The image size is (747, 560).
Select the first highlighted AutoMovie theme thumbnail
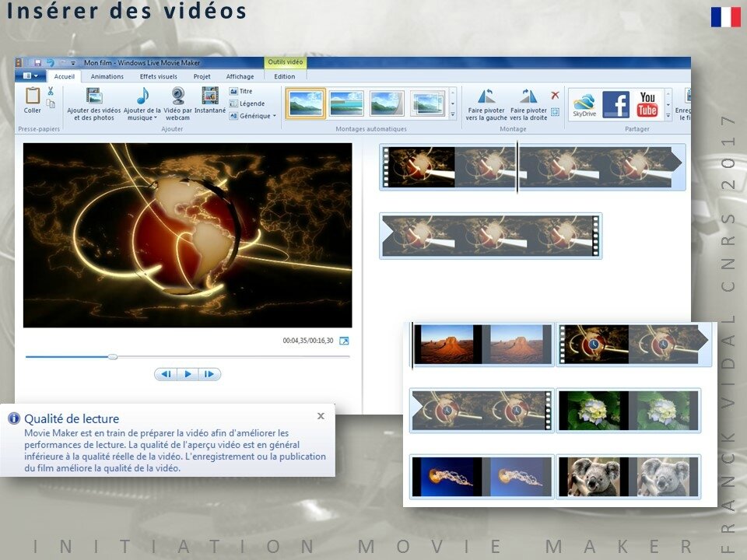[305, 103]
